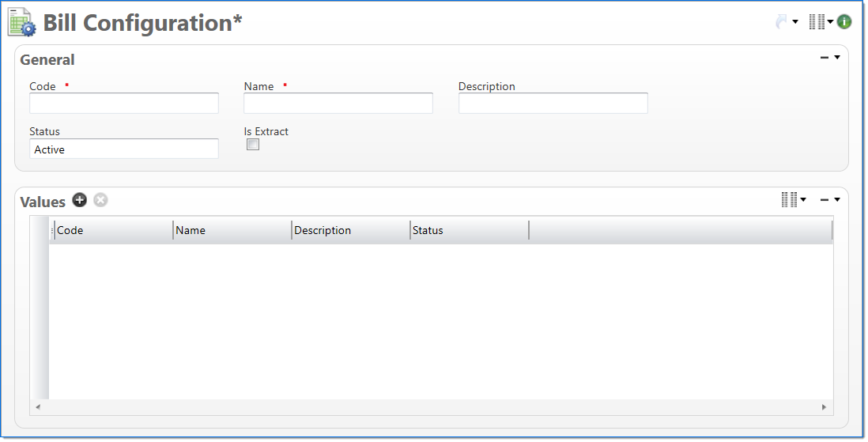The height and width of the screenshot is (442, 868).
Task: Open dropdown arrow next to curved arrow
Action: click(795, 22)
